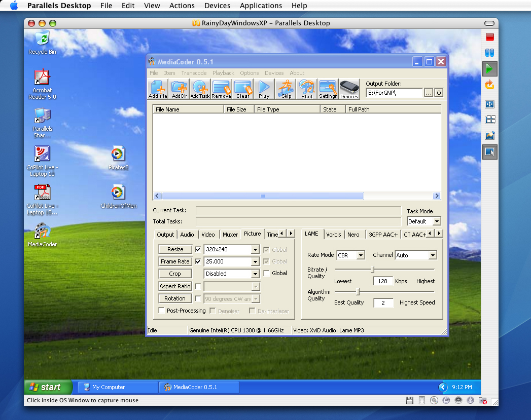This screenshot has height=420, width=531.
Task: Enable the Post-Processing checkbox
Action: [162, 311]
